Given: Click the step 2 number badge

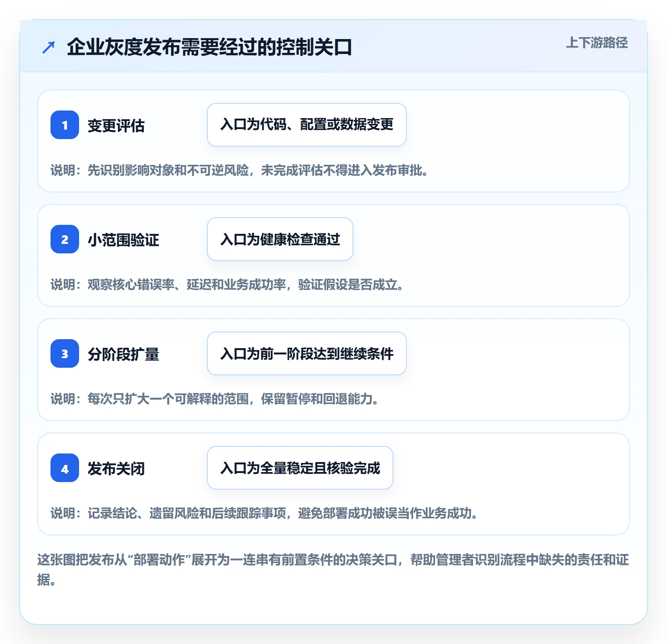Looking at the screenshot, I should tap(65, 239).
